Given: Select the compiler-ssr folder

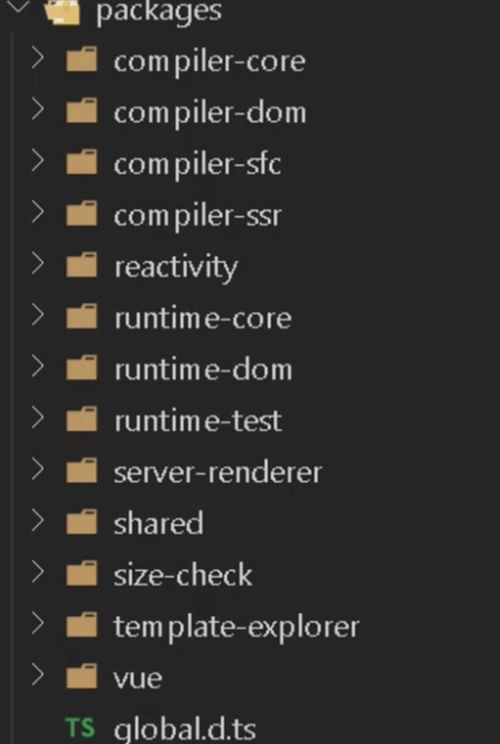Looking at the screenshot, I should [x=250, y=214].
